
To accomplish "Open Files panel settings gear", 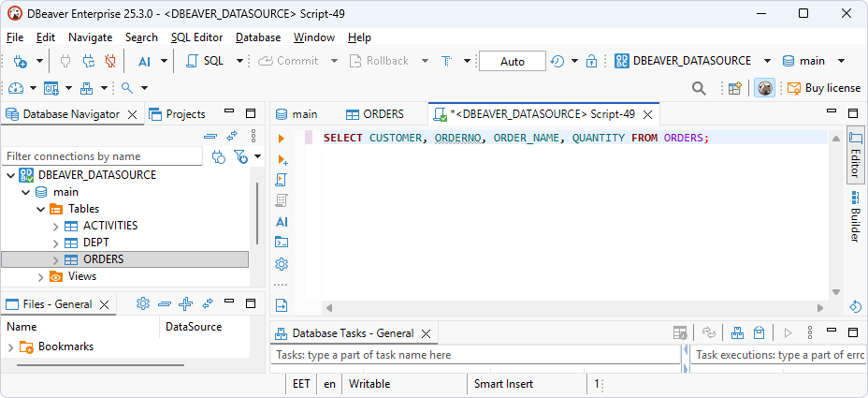I will (143, 303).
